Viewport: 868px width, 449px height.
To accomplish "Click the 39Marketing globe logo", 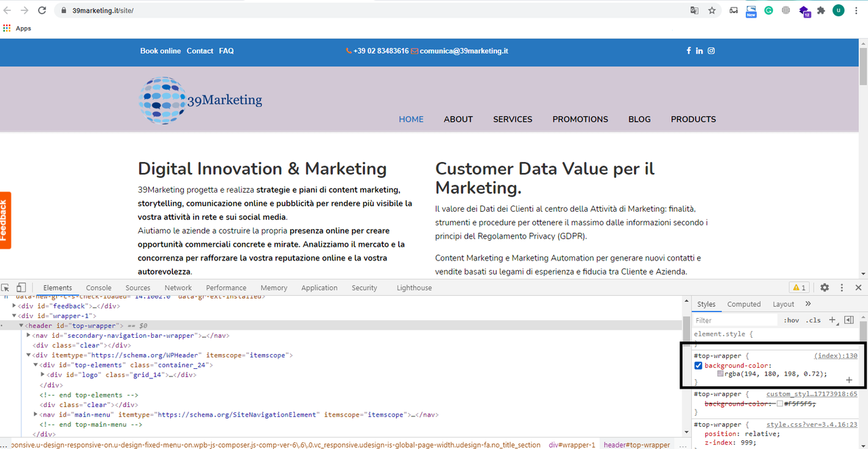I will tap(163, 100).
